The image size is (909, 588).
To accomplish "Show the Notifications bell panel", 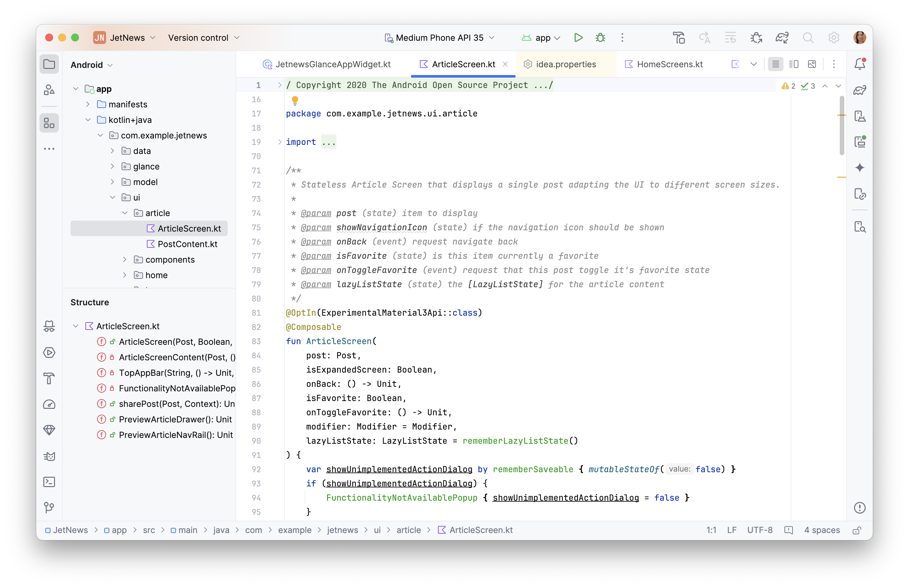I will 860,64.
